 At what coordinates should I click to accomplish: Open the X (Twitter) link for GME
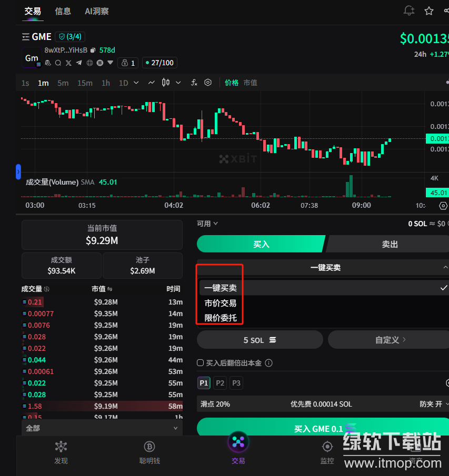68,63
